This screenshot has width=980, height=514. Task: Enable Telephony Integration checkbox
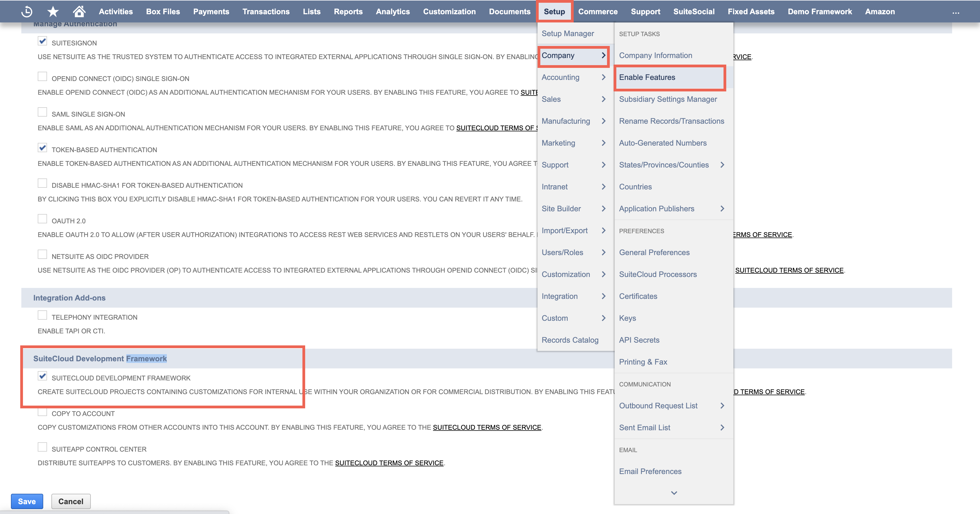(42, 315)
